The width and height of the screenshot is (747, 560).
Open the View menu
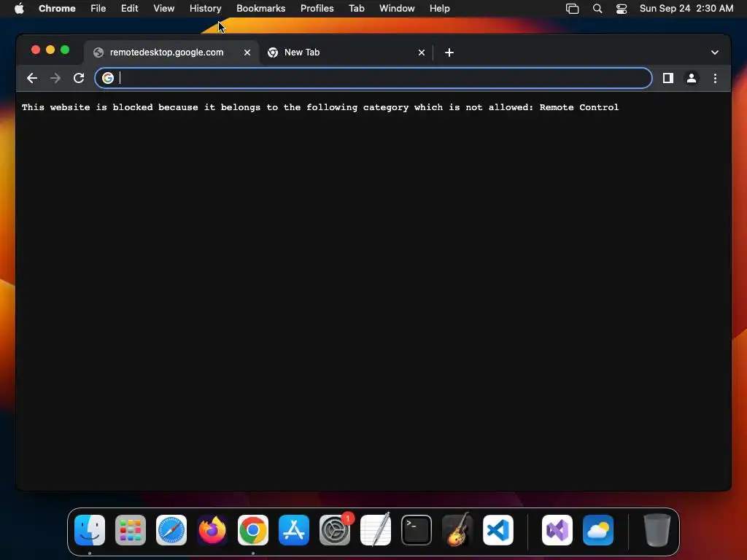[164, 9]
